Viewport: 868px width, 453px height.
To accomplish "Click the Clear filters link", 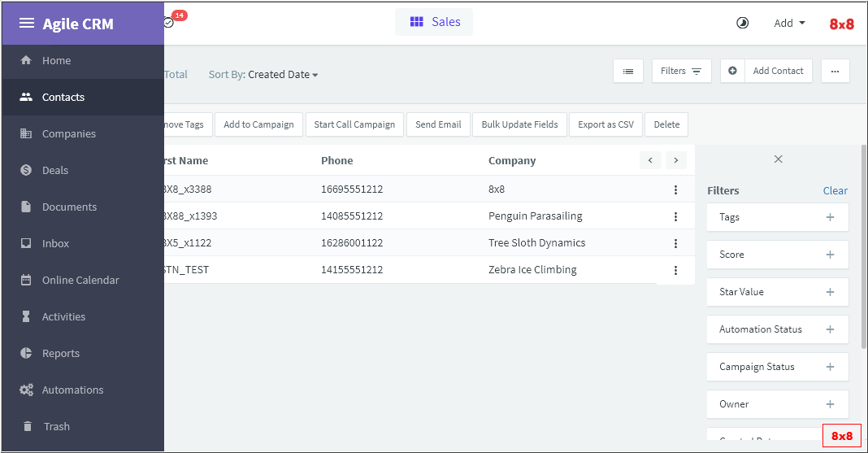I will point(835,190).
